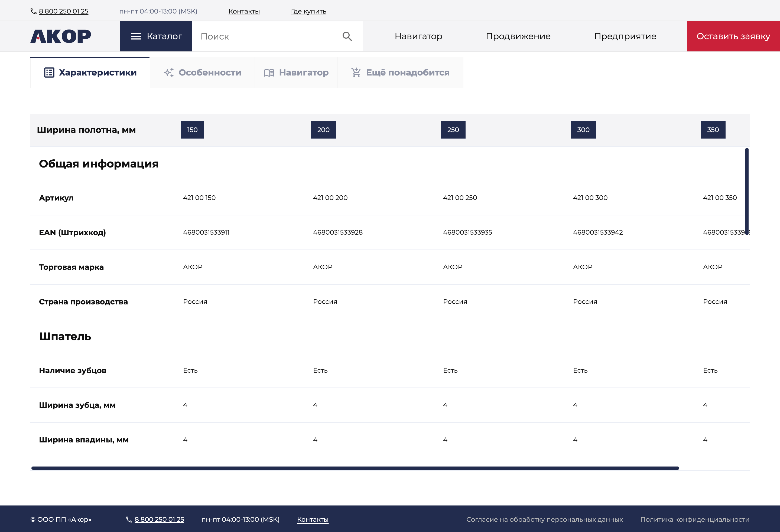The height and width of the screenshot is (532, 780).
Task: Open Каталог hamburger menu icon
Action: [136, 36]
